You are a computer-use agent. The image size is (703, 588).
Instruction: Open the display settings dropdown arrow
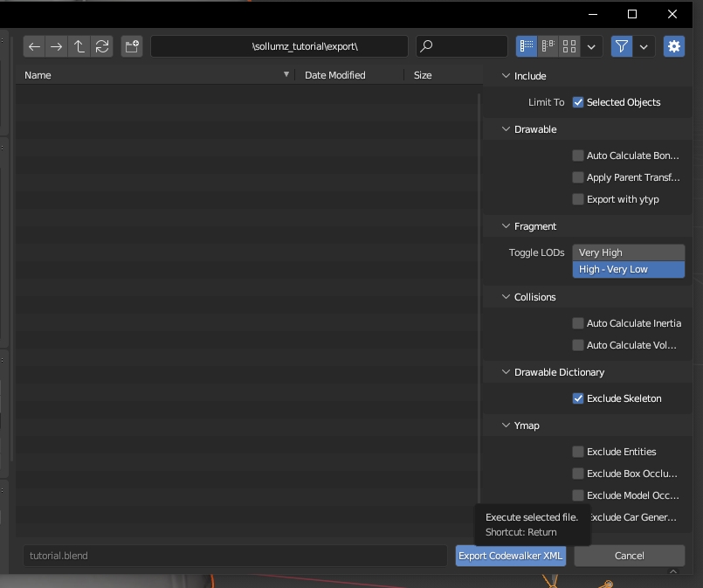[592, 46]
